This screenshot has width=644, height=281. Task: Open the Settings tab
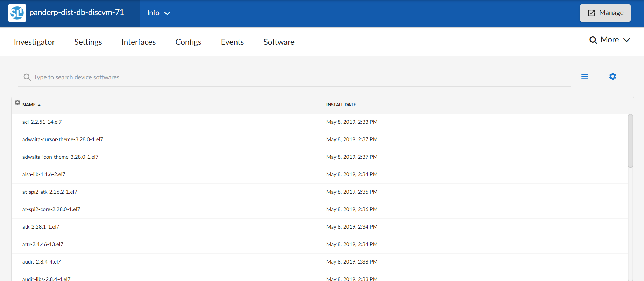tap(88, 42)
